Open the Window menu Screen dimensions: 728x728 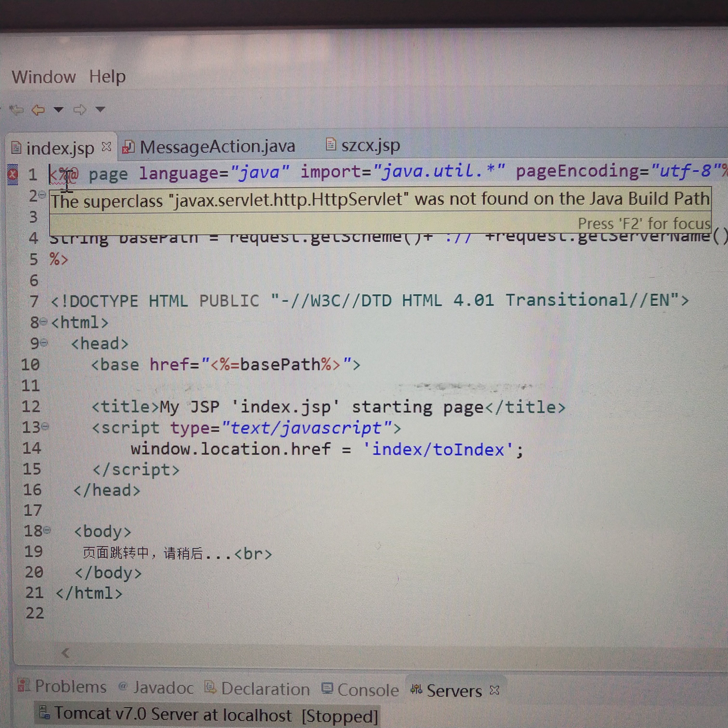tap(44, 77)
